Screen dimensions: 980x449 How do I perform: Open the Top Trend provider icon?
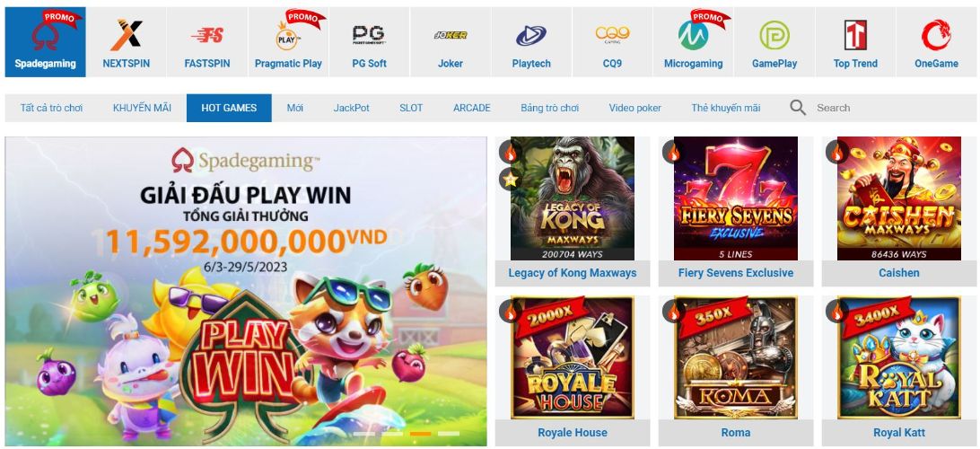coord(855,35)
